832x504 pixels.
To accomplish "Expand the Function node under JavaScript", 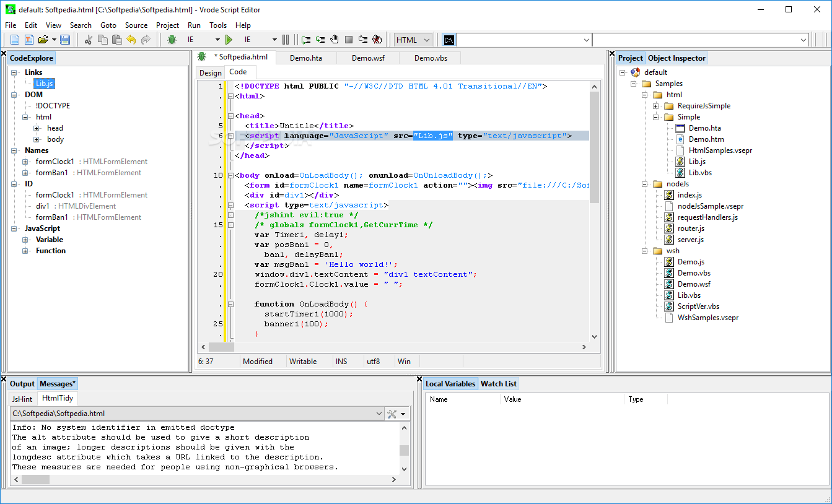I will (x=25, y=251).
